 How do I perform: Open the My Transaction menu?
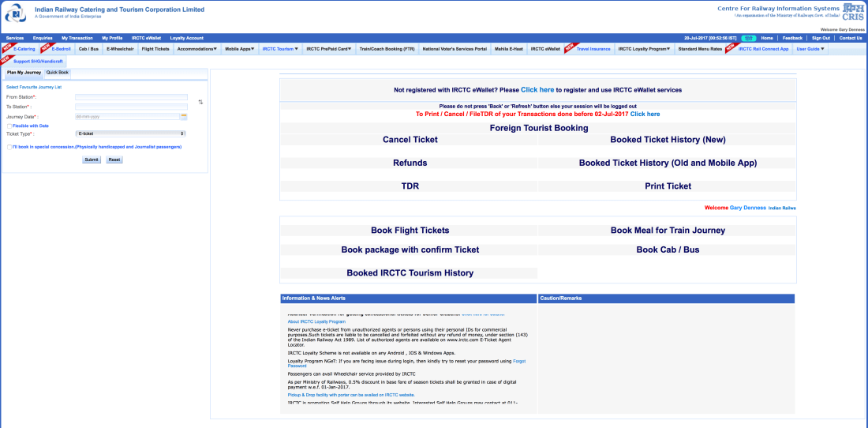pyautogui.click(x=77, y=38)
